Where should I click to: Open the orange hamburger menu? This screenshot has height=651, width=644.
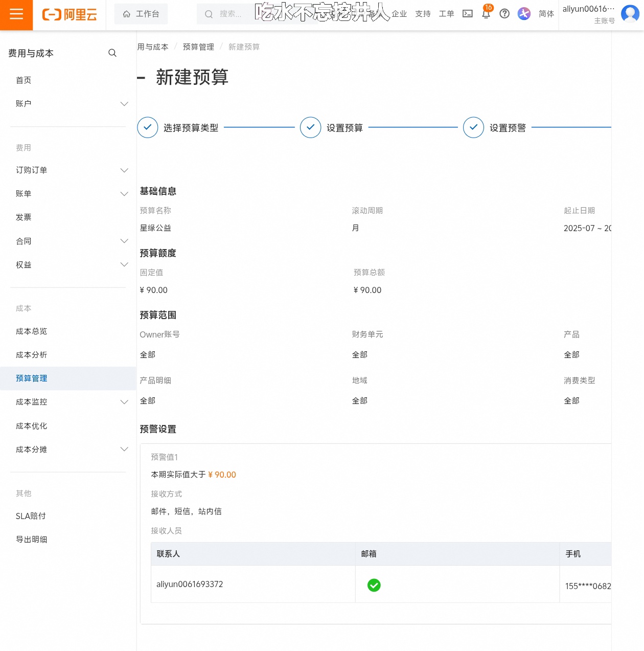point(16,15)
